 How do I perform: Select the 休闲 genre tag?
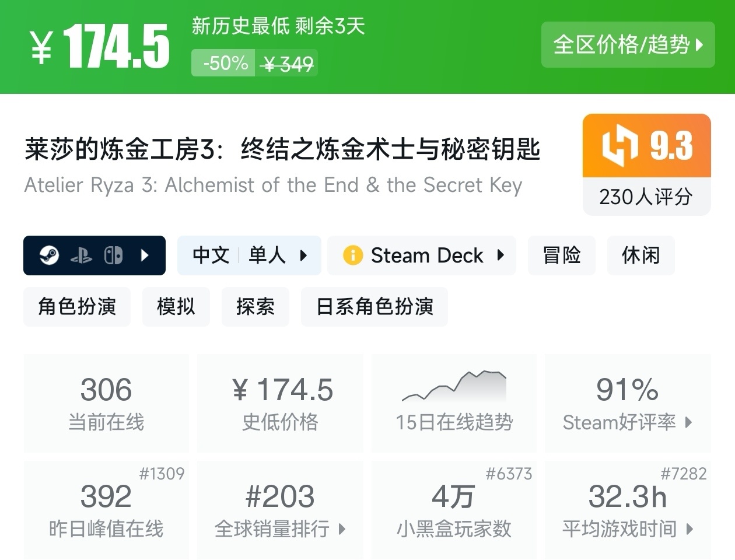coord(641,256)
